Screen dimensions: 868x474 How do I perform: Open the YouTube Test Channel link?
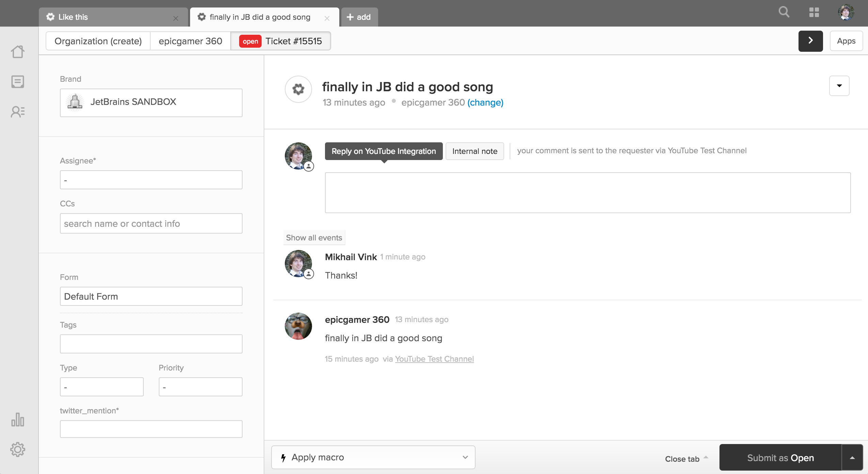[434, 359]
